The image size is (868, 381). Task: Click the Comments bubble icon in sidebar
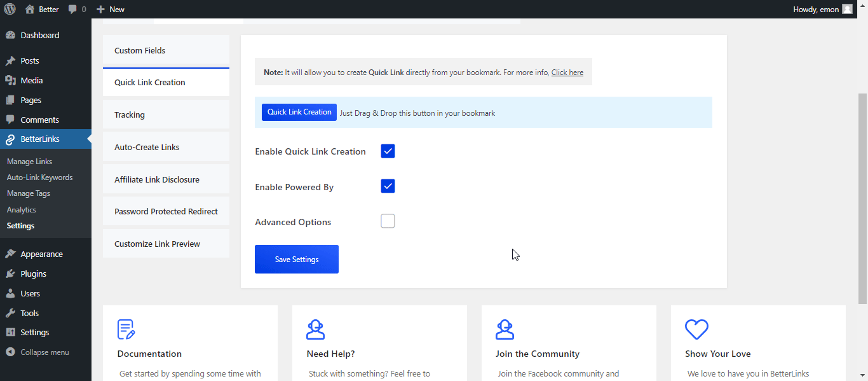tap(11, 119)
